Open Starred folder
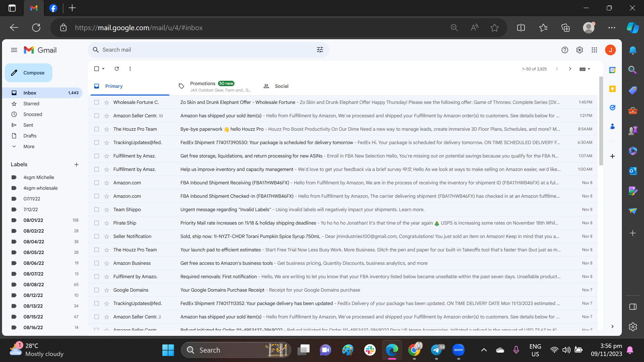Screen dimensions: 644x362 tap(31, 104)
